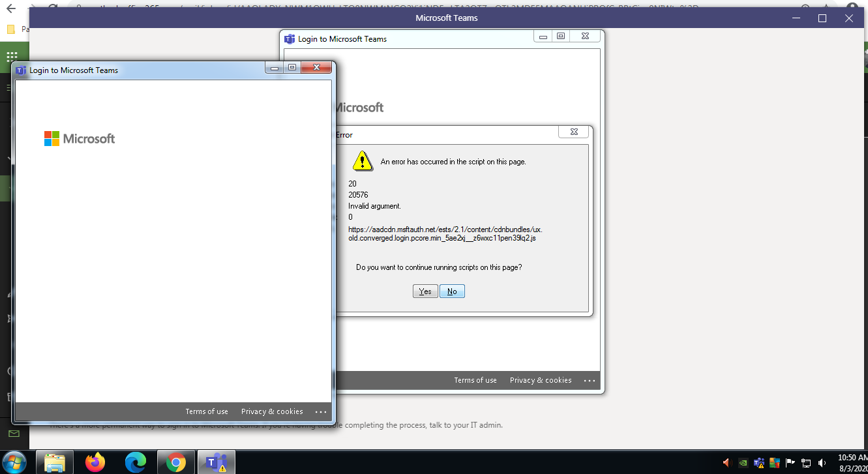Screen dimensions: 868x474
Task: Launch Microsoft Edge from the taskbar
Action: coord(136,462)
